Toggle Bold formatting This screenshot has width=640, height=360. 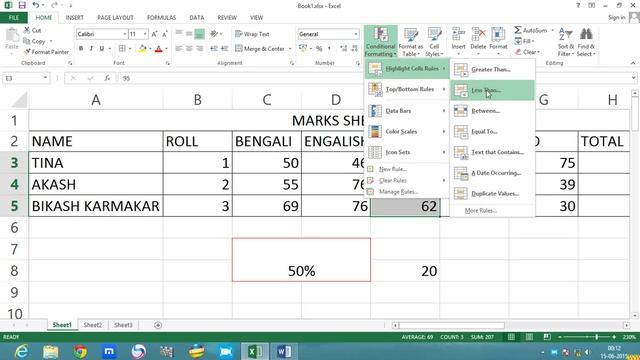[81, 49]
